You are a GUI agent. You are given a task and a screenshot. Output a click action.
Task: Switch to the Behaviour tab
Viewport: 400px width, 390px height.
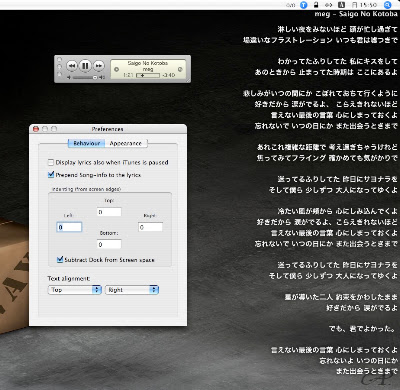(87, 143)
